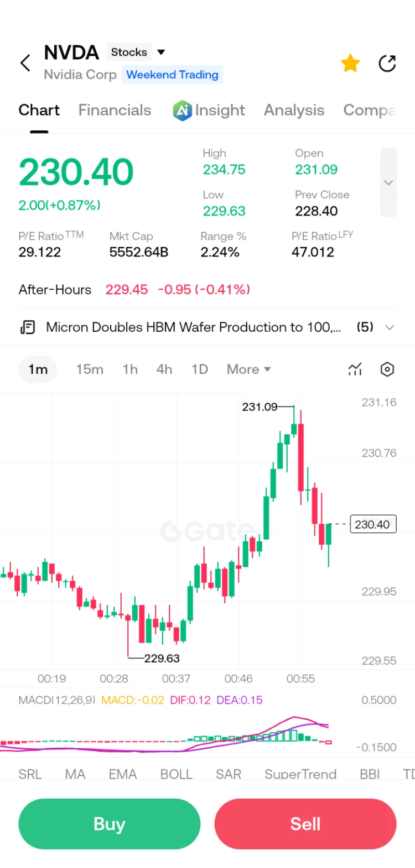This screenshot has height=868, width=415.
Task: Tap the news document icon
Action: pyautogui.click(x=28, y=327)
